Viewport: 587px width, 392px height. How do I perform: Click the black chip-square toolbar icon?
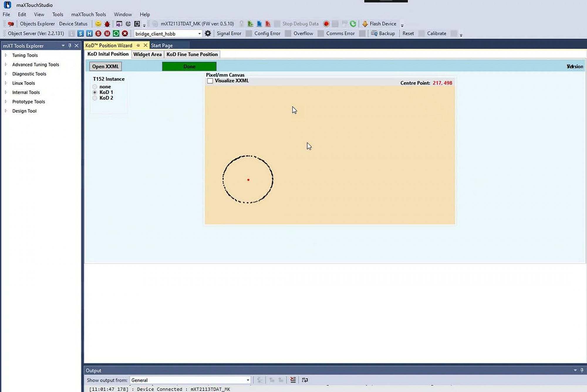click(x=137, y=24)
